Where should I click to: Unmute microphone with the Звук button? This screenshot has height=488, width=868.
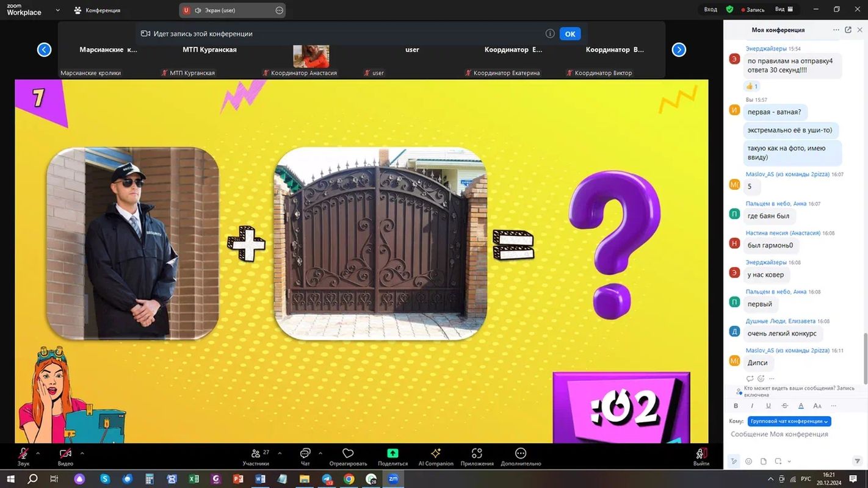(23, 456)
